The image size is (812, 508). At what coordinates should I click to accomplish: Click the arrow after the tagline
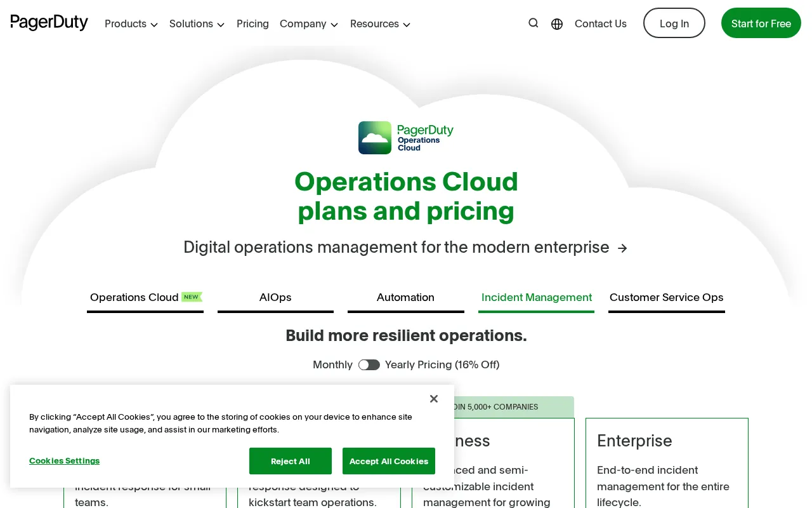(623, 248)
